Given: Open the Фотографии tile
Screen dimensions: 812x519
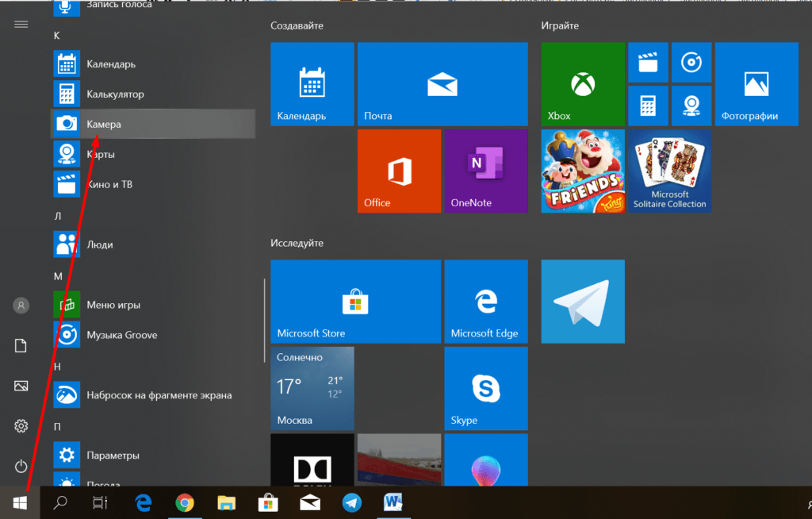Looking at the screenshot, I should coord(756,84).
